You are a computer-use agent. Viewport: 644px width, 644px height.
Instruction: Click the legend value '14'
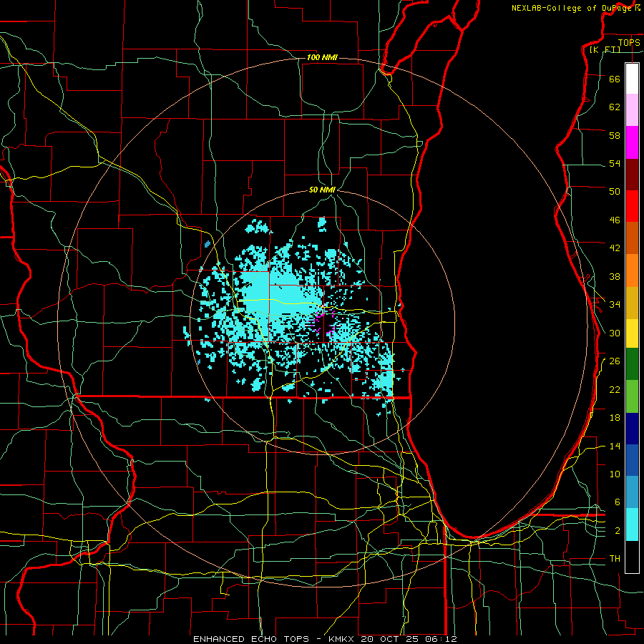[x=615, y=446]
